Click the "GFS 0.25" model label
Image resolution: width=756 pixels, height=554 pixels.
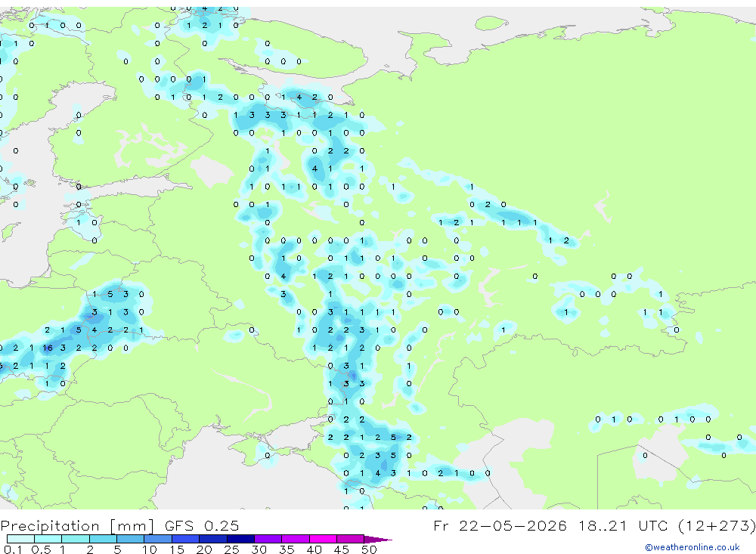click(202, 526)
